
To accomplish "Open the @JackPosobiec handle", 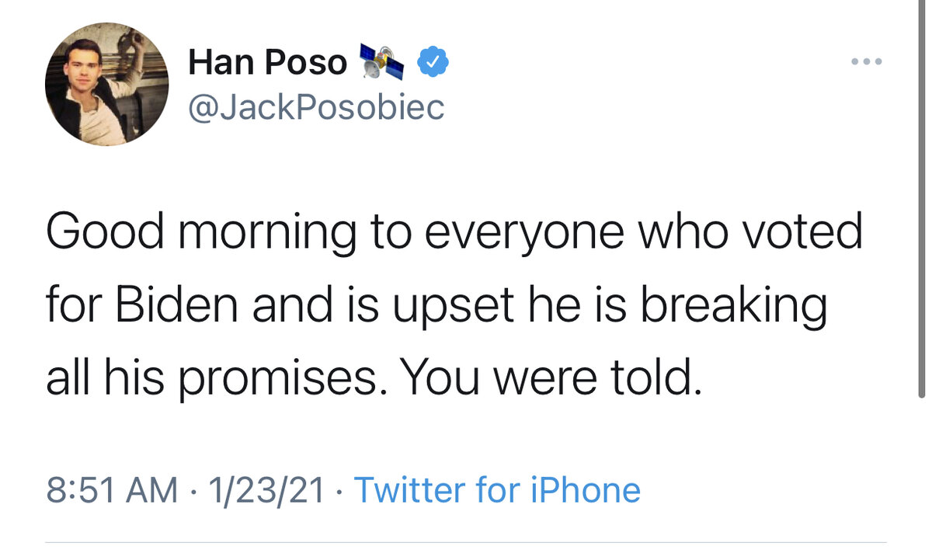I will [316, 107].
